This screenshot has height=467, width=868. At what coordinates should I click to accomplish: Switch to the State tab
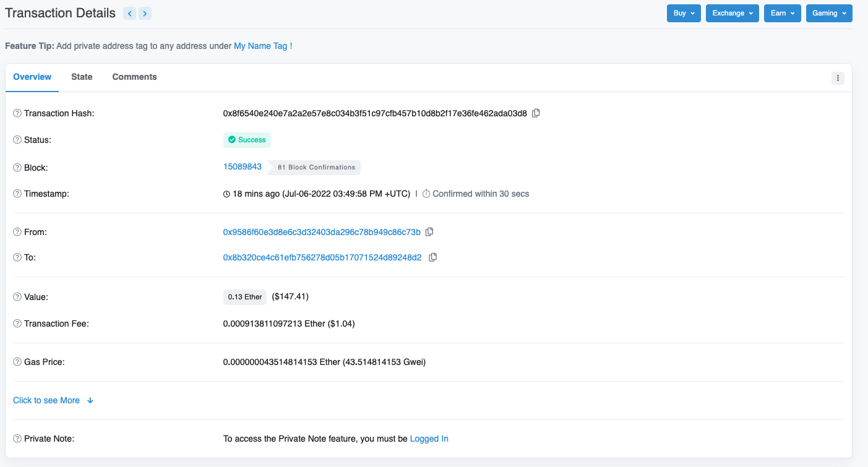[82, 77]
